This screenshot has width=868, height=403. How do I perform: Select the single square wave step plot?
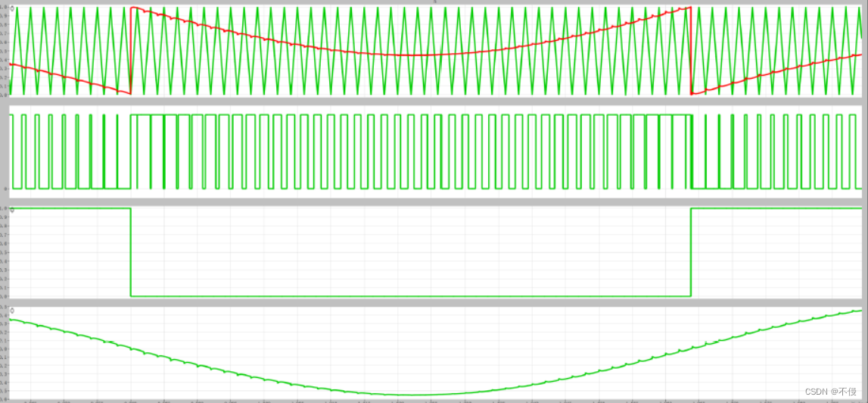(x=436, y=252)
